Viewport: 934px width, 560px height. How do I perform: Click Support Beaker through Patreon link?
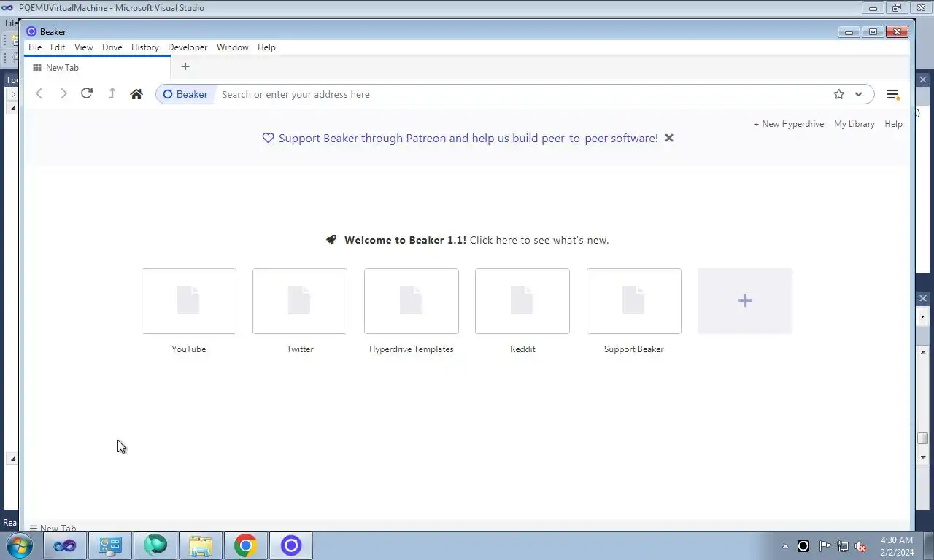[468, 138]
